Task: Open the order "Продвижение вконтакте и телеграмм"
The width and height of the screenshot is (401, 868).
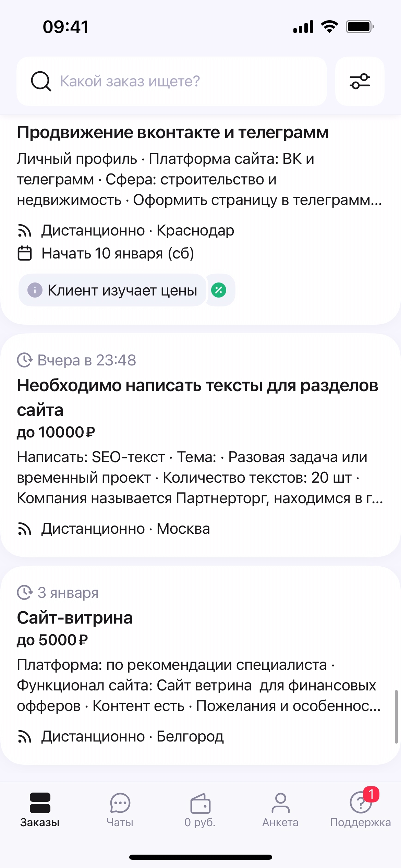Action: 173,133
